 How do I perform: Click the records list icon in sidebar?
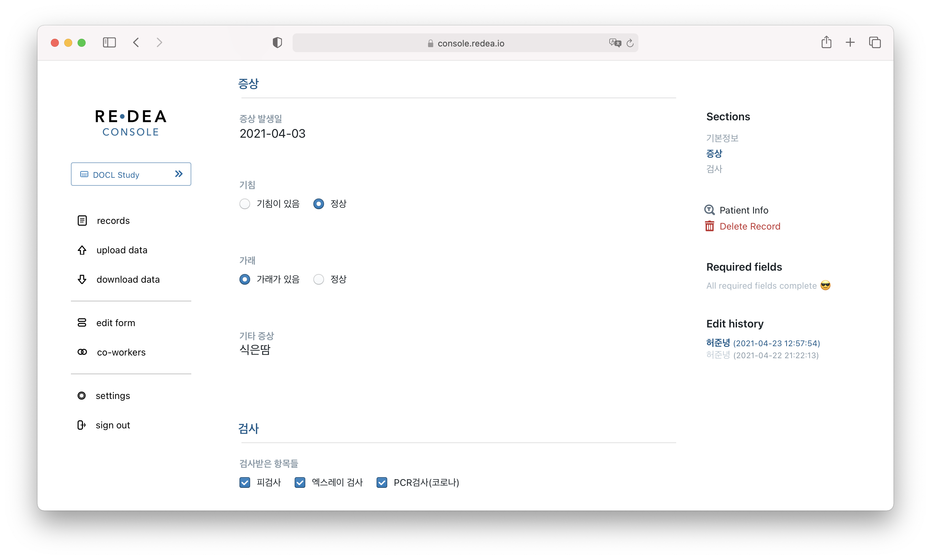coord(82,221)
